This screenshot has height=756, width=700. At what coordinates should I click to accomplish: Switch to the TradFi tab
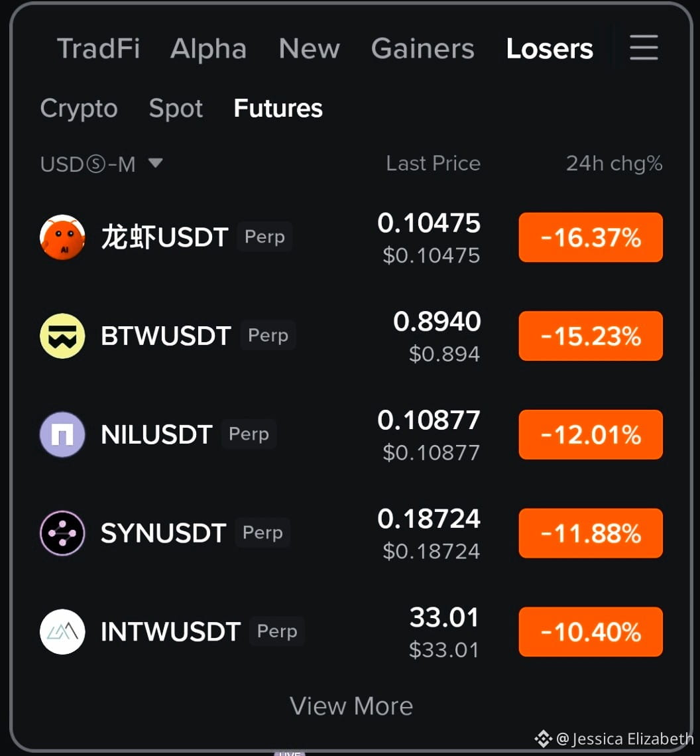point(98,48)
